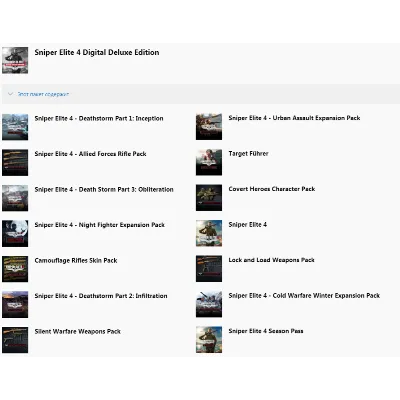Open Deathstorm Part 2: Infiltration title link
The width and height of the screenshot is (400, 400).
[101, 296]
